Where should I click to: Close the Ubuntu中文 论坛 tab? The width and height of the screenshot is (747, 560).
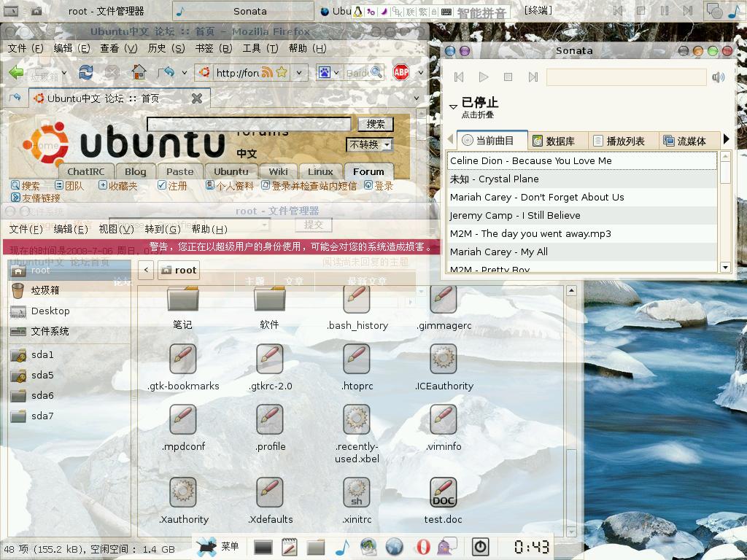[x=197, y=98]
